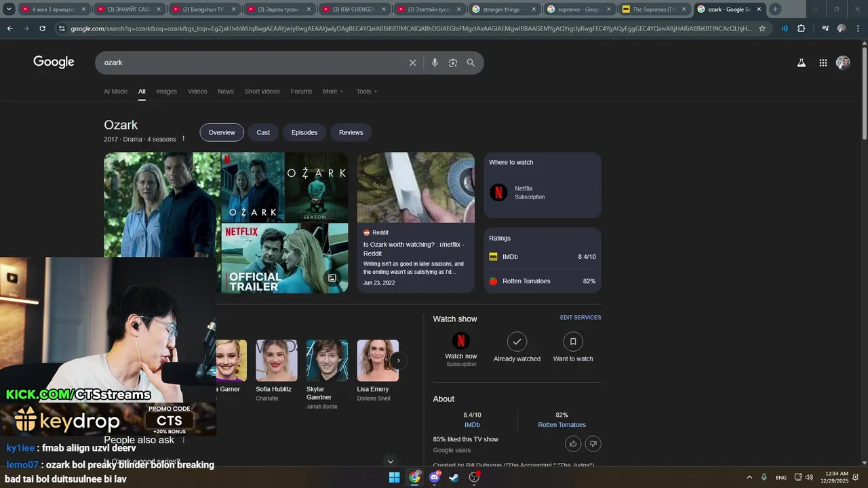Screen dimensions: 868x488
Task: Show next cast members with arrow
Action: pos(399,361)
